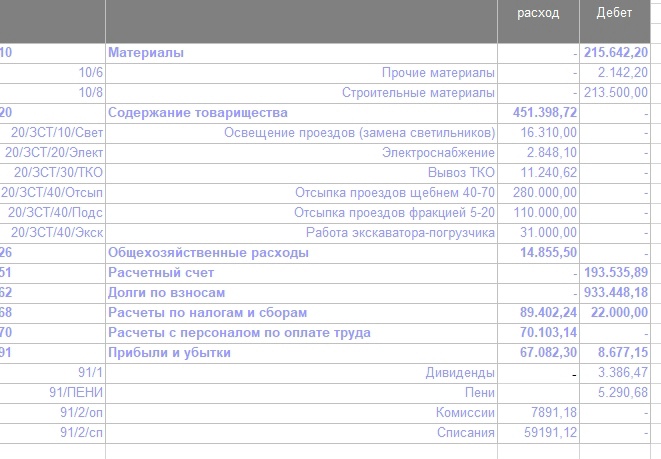This screenshot has width=661, height=459.
Task: Select the expense value 14.855,50
Action: pyautogui.click(x=548, y=252)
